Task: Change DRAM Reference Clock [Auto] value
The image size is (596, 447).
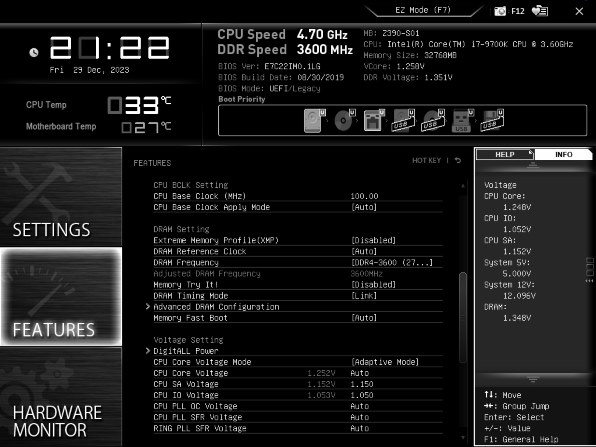Action: click(x=364, y=251)
